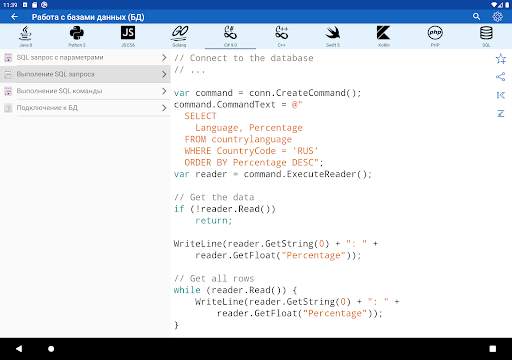The width and height of the screenshot is (512, 360).
Task: Select the C# language tab
Action: coord(230,36)
